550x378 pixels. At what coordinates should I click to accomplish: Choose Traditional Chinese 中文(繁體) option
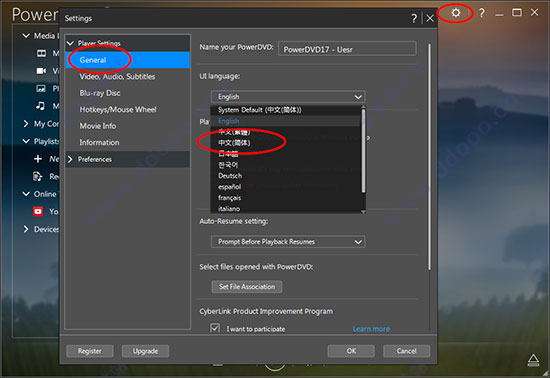pyautogui.click(x=286, y=132)
